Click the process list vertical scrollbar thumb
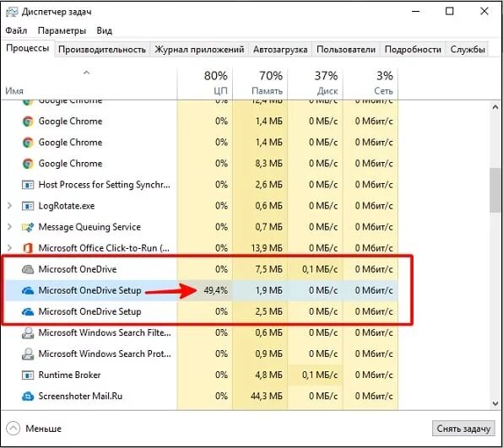 click(495, 190)
